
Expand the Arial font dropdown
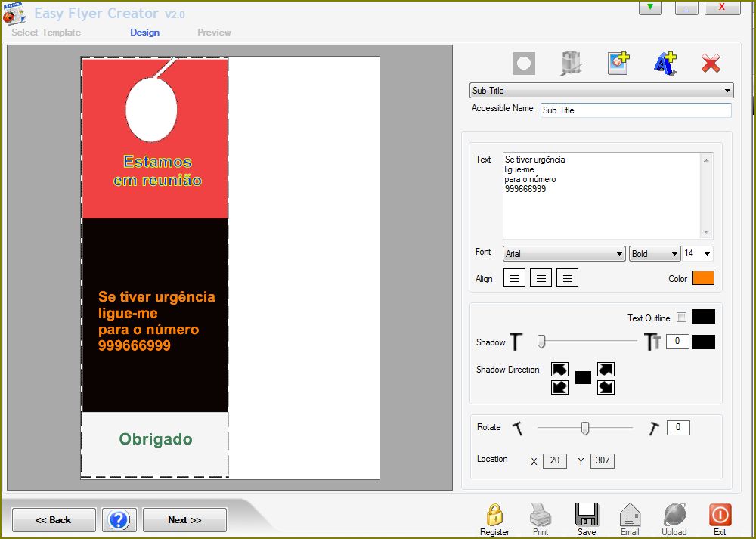[x=564, y=254]
